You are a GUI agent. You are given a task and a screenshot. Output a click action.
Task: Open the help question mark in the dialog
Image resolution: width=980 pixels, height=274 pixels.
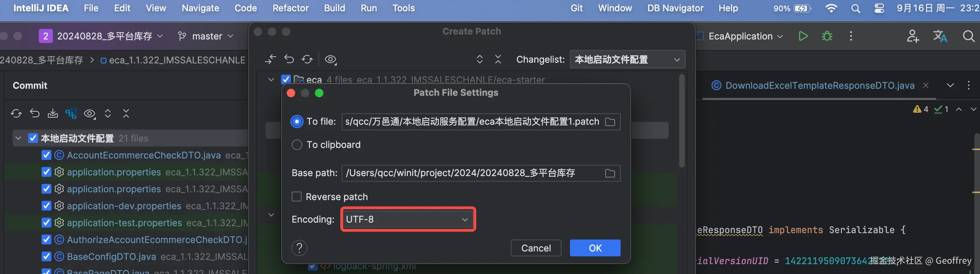(x=299, y=248)
